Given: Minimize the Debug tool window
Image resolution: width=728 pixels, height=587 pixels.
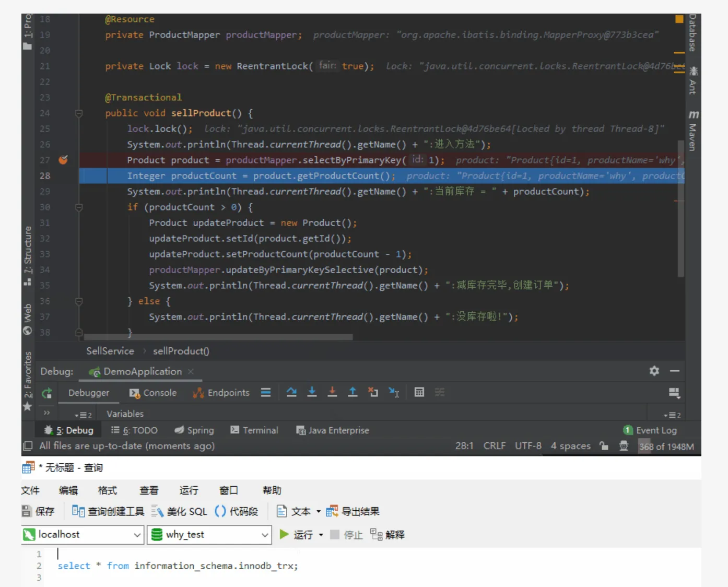Looking at the screenshot, I should pyautogui.click(x=675, y=371).
